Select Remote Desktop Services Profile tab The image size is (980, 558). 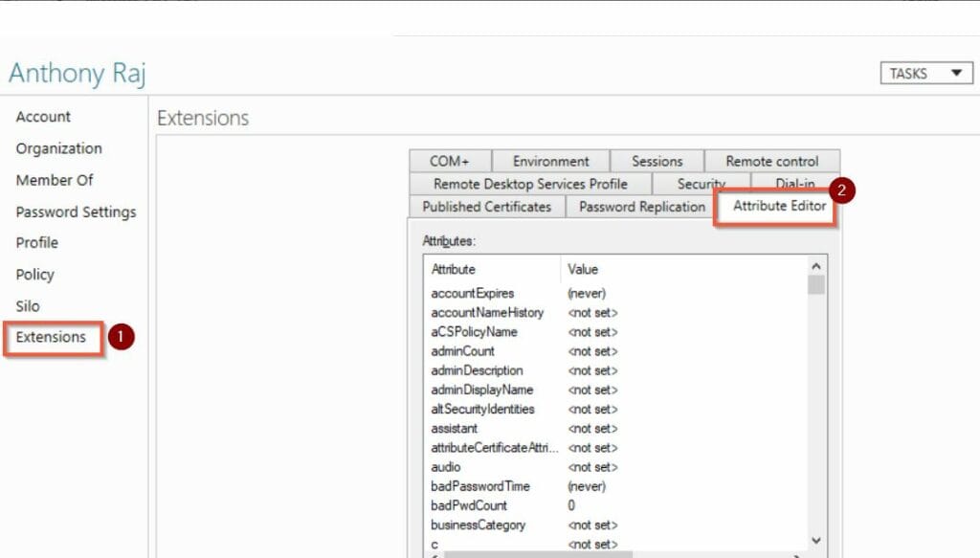530,184
